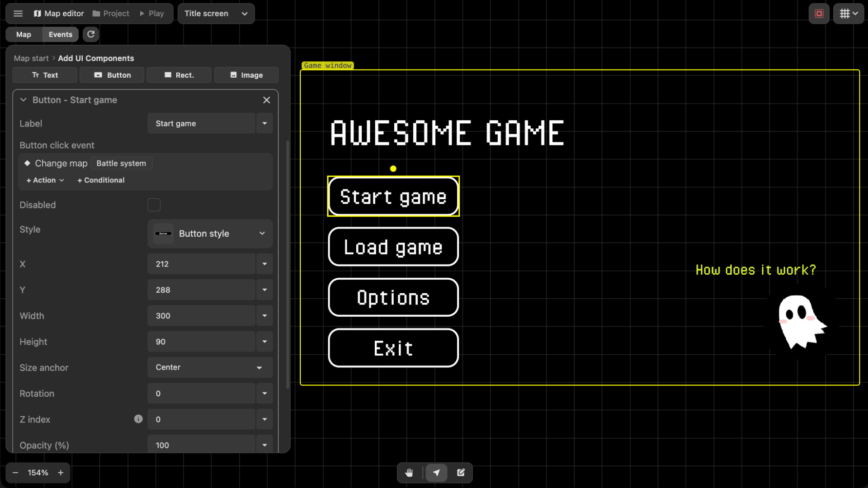The width and height of the screenshot is (868, 488).
Task: Click the yellow rotation handle dot
Action: 393,169
